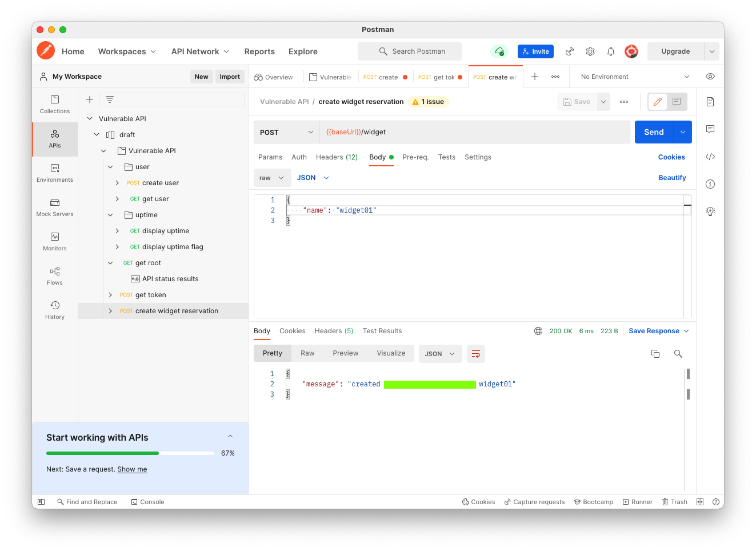Viewport: 756px width, 551px height.
Task: Open the raw body type dropdown
Action: click(272, 178)
